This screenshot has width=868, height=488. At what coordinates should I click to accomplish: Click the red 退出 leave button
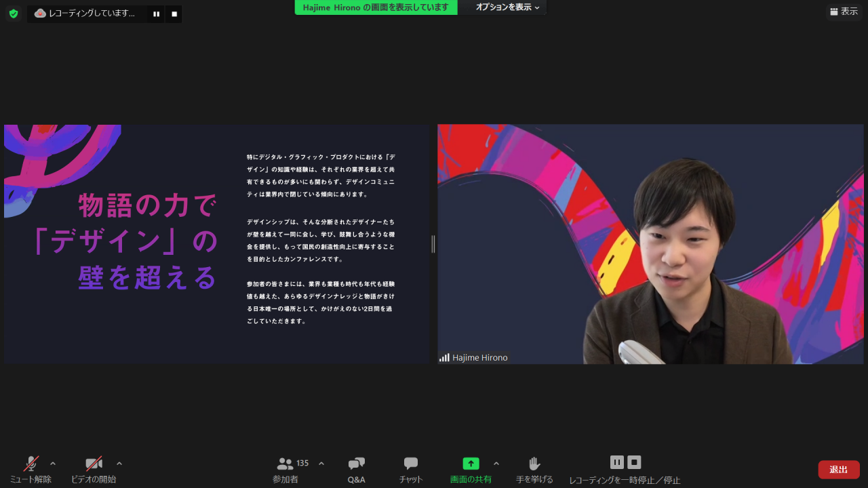coord(839,470)
